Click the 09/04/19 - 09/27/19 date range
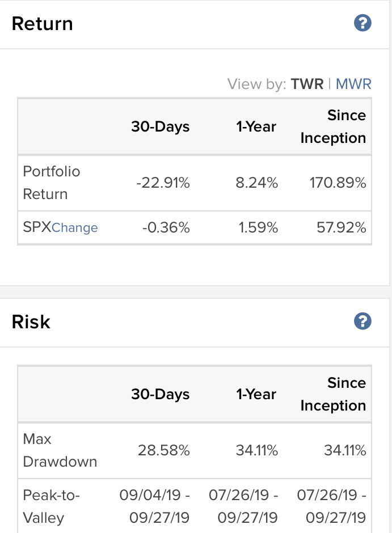 tap(154, 506)
